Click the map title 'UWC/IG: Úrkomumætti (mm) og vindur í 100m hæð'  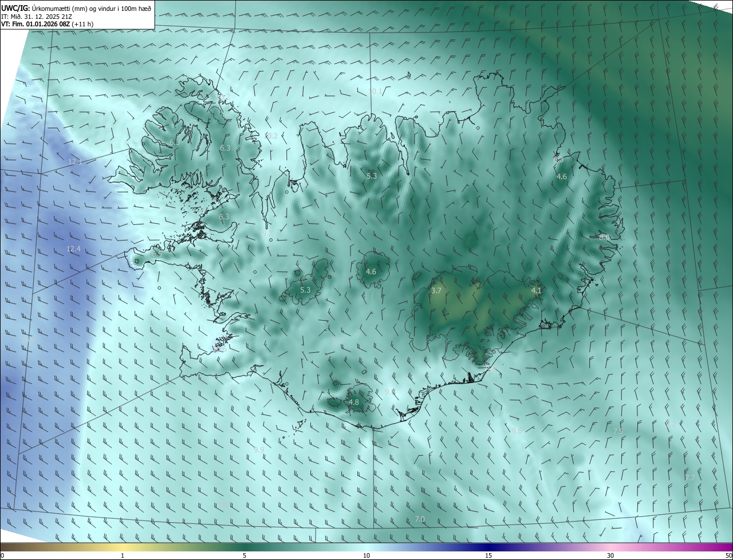point(76,8)
